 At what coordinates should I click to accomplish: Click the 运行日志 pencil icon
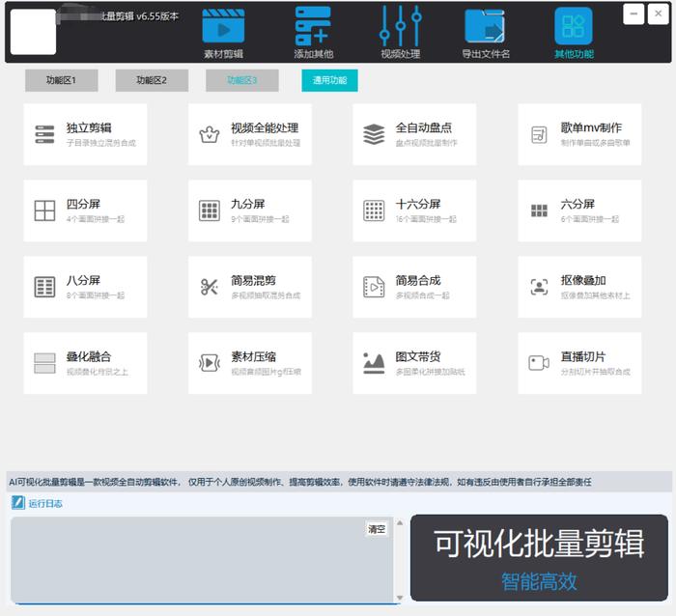[18, 503]
